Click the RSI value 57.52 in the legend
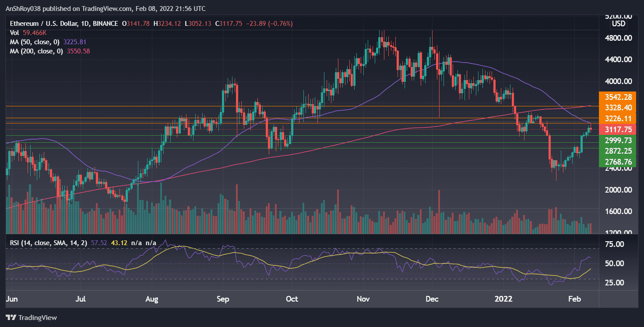Screen dimensions: 644x327 [x=99, y=242]
